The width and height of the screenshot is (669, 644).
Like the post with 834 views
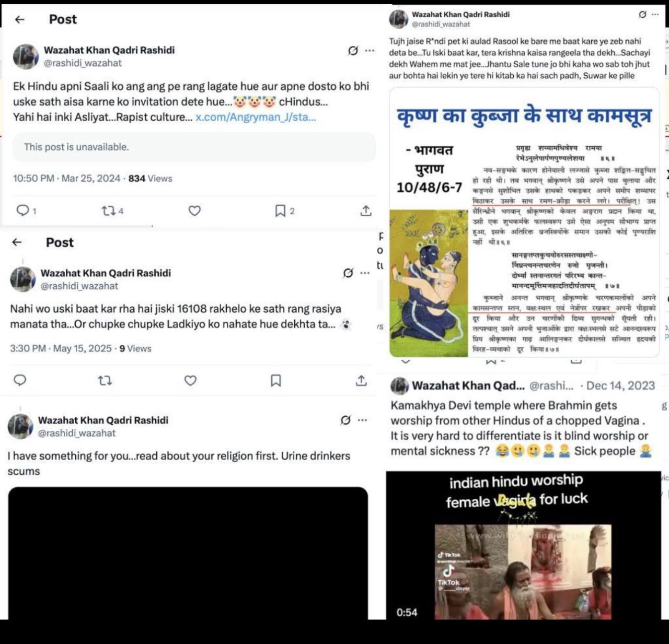click(194, 210)
